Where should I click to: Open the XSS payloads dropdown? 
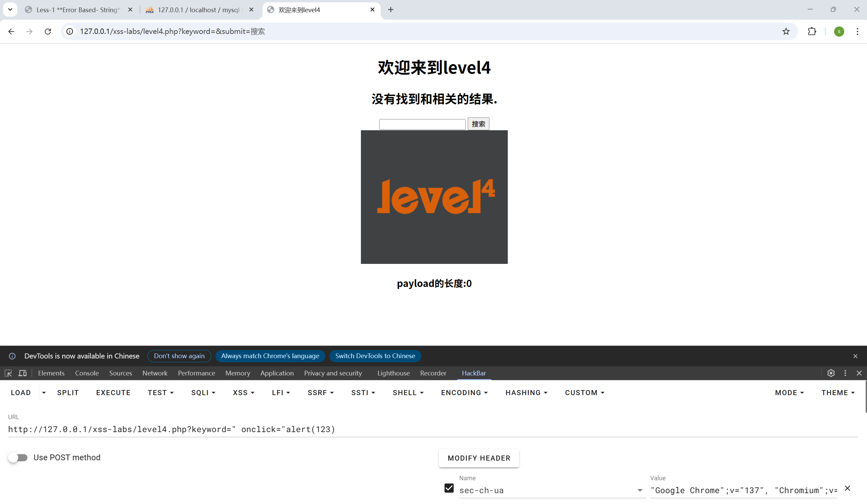tap(243, 392)
